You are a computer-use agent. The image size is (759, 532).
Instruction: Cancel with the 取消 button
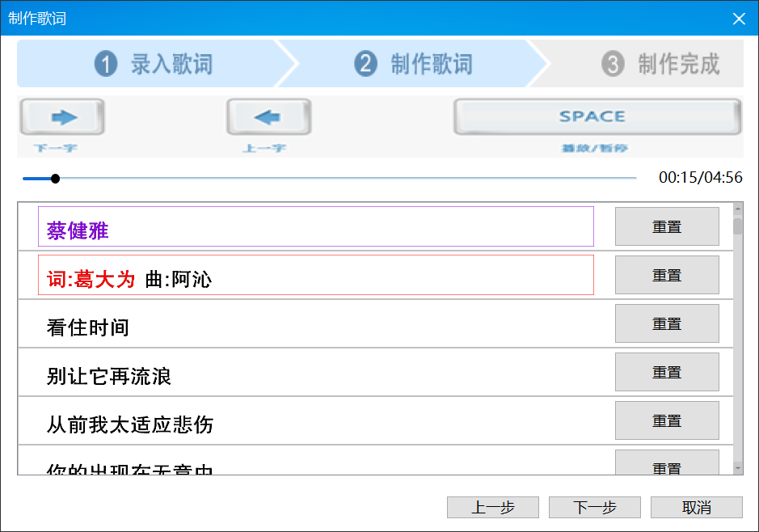pos(697,508)
